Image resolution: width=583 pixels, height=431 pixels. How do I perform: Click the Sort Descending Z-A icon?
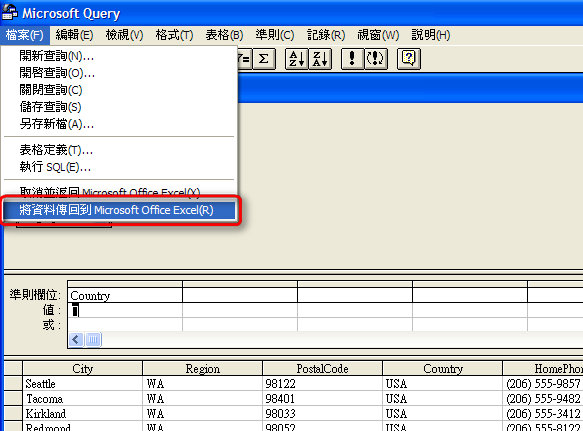click(x=320, y=59)
